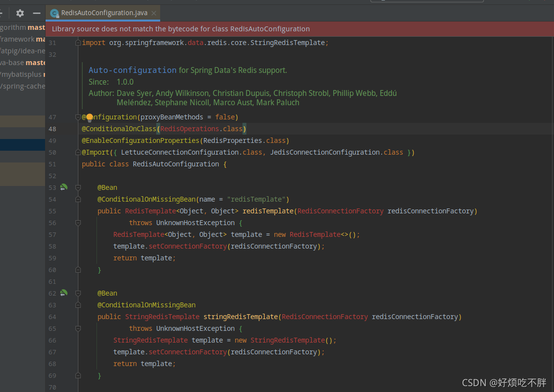This screenshot has width=554, height=392.
Task: Click the yellow intention light bulb on line 47
Action: click(x=89, y=117)
